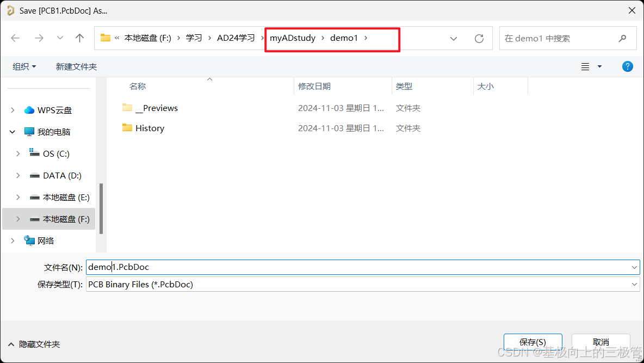Click 取消 to cancel dialog
Screen dimensions: 644x363
(x=601, y=342)
